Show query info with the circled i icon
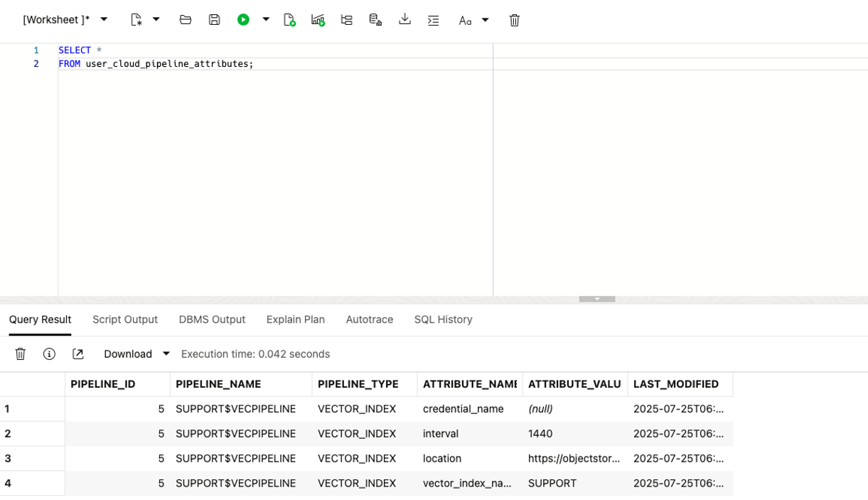Viewport: 868px width, 500px height. click(x=49, y=353)
